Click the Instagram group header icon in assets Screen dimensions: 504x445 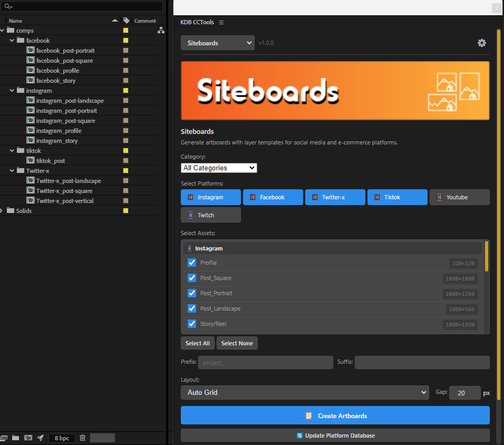190,248
